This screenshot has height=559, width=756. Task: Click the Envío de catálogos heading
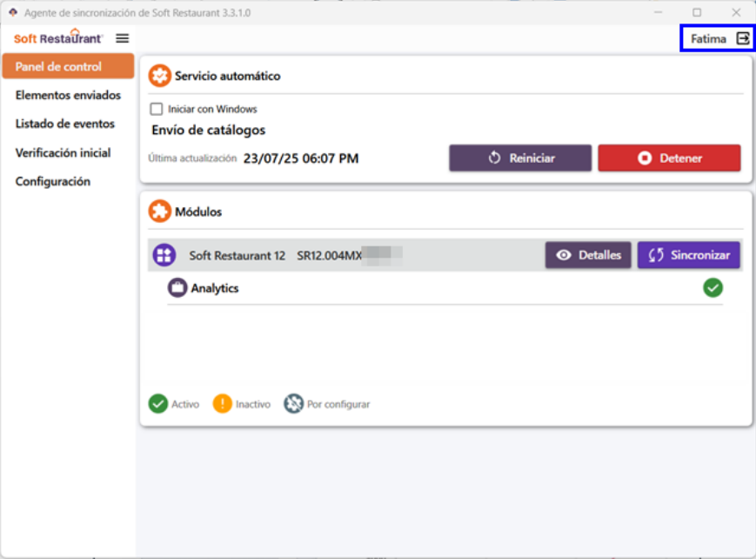click(x=208, y=130)
